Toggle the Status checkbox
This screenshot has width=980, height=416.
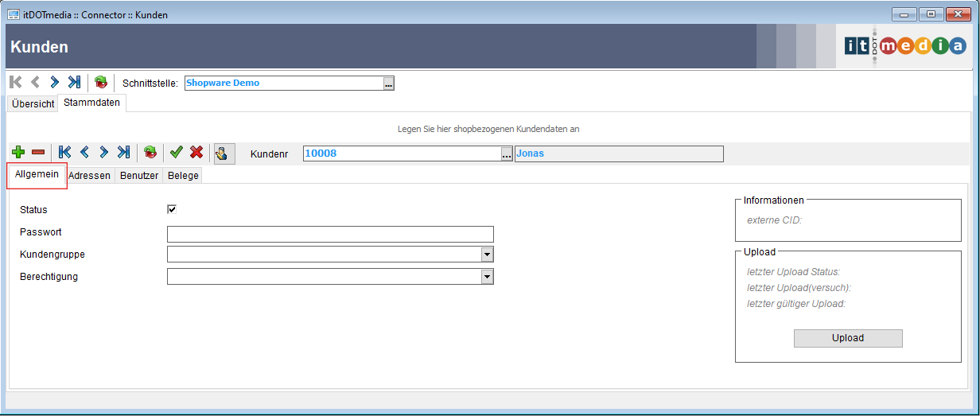click(x=172, y=209)
